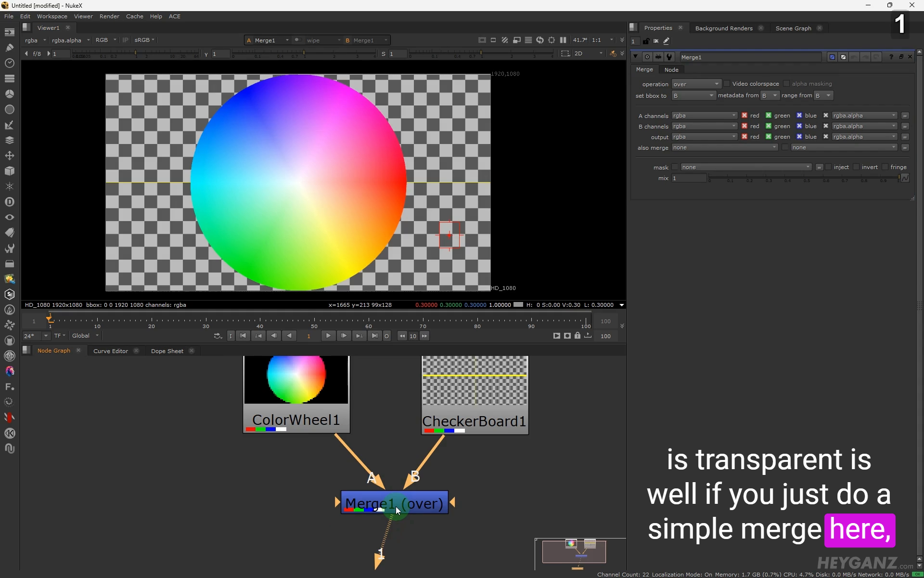Enable the Region of Interest viewer icon
Viewport: 924px width, 578px height.
click(552, 40)
